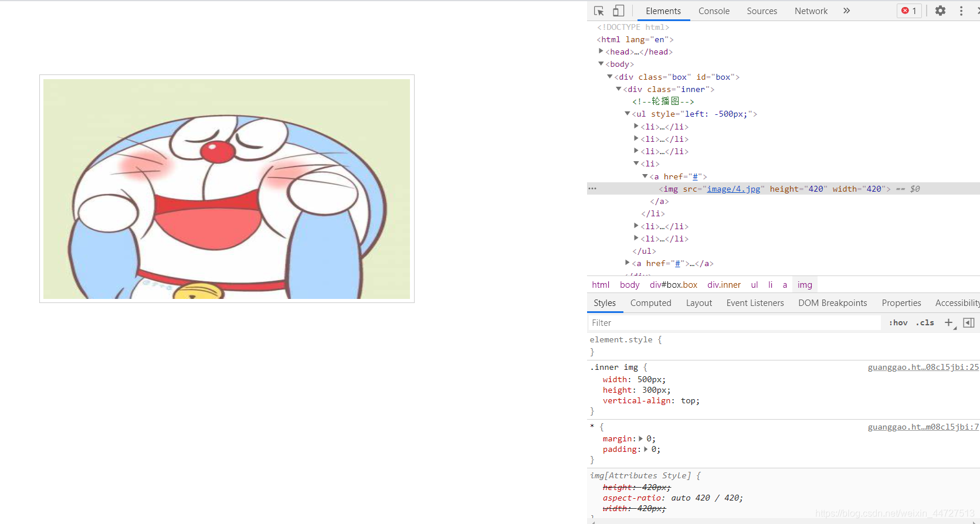Click the Doraemon carousel image
Screen dimensions: 980x524
coord(226,189)
